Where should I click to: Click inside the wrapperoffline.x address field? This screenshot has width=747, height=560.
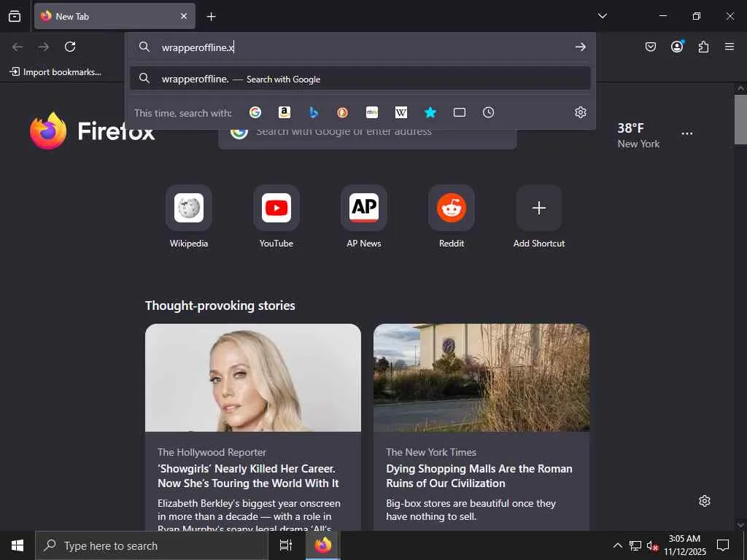tap(362, 47)
